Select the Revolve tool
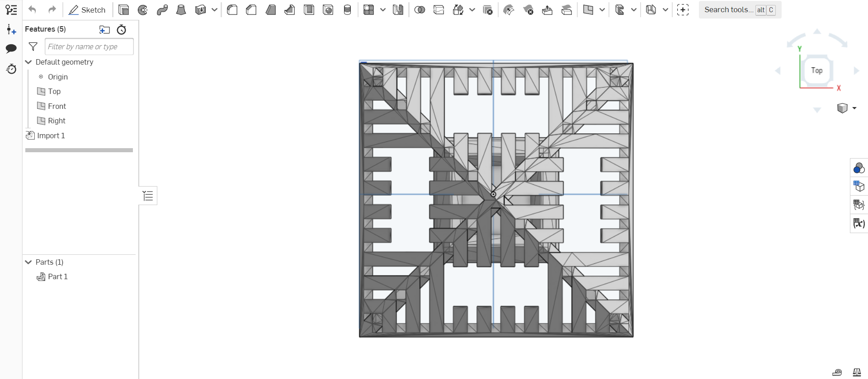868x379 pixels. 143,9
